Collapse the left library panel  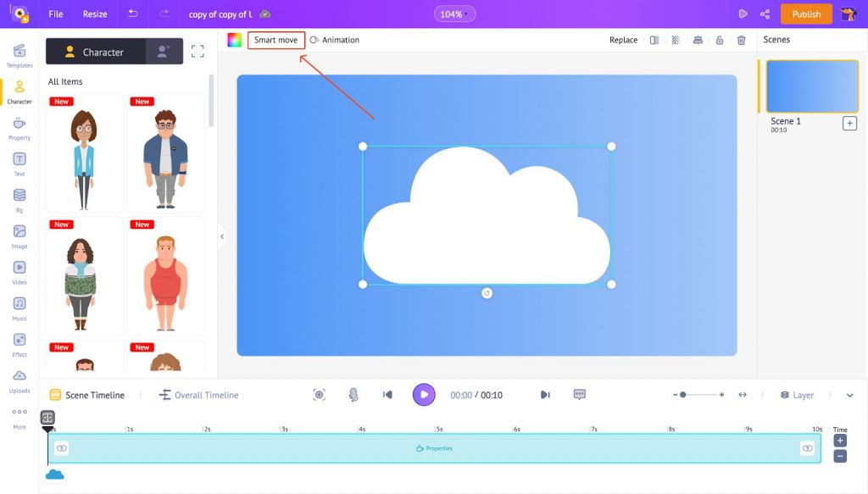point(222,236)
